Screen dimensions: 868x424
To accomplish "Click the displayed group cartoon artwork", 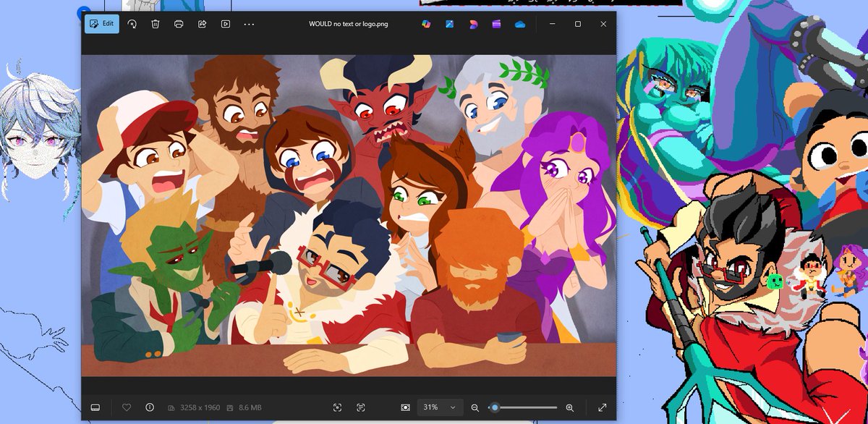I will pyautogui.click(x=349, y=216).
